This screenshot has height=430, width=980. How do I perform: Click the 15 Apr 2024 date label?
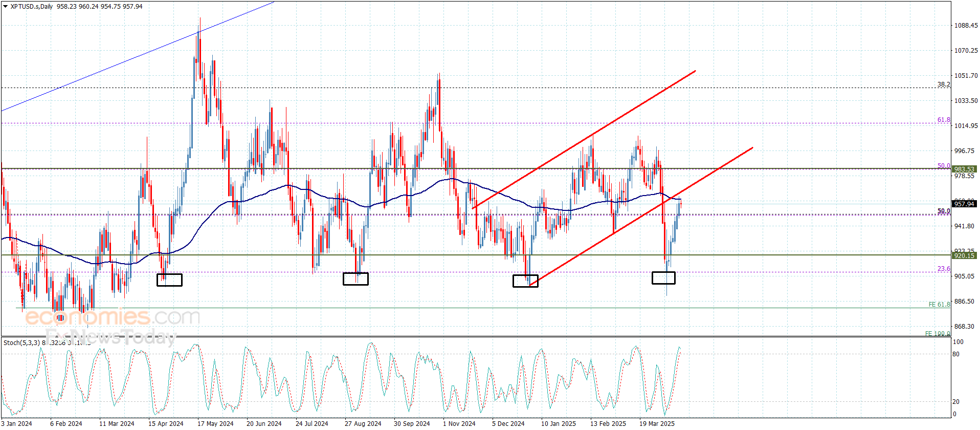coord(166,423)
